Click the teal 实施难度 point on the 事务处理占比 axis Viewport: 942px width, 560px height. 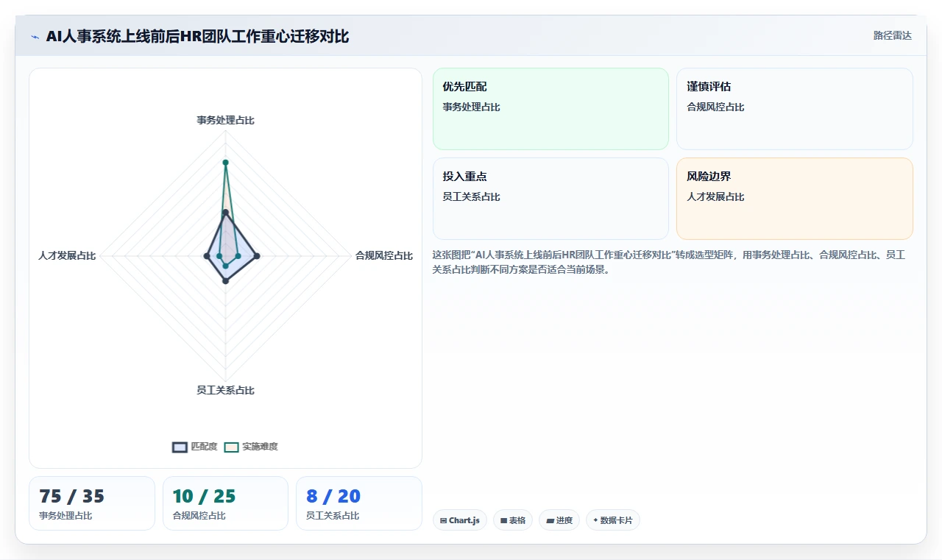click(x=225, y=162)
